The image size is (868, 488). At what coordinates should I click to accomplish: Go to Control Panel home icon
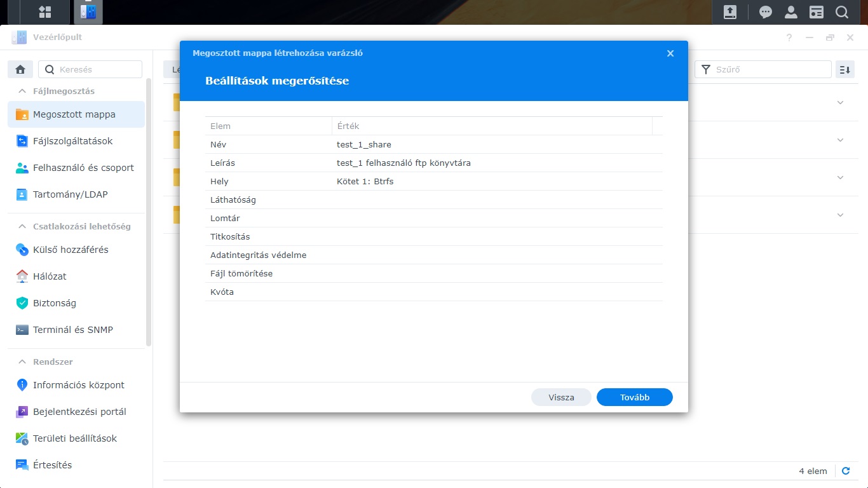(x=20, y=69)
